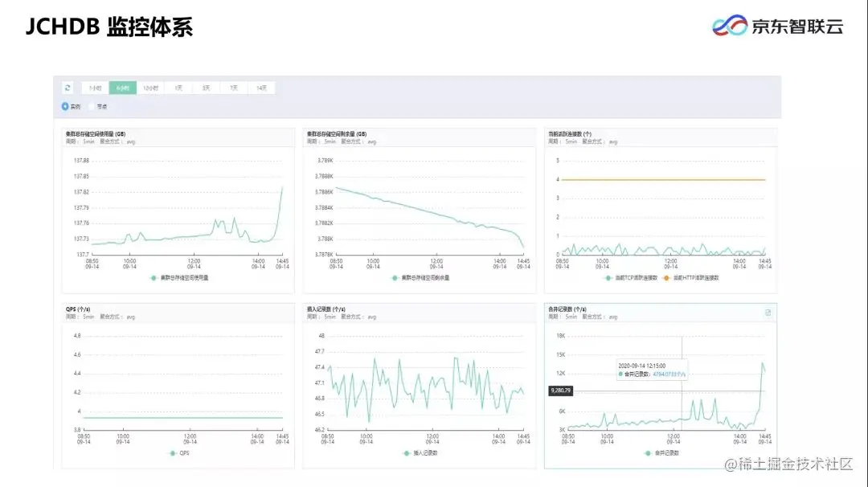This screenshot has height=487, width=868.
Task: Toggle the 集群总存储空间剩余量 legend series
Action: click(x=420, y=278)
